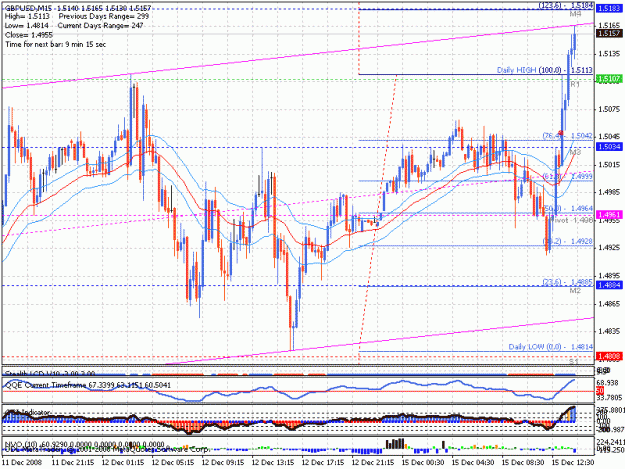625x469 pixels.
Task: Select the '(50.0) - 1.4964' Fibonacci label
Action: coord(568,208)
